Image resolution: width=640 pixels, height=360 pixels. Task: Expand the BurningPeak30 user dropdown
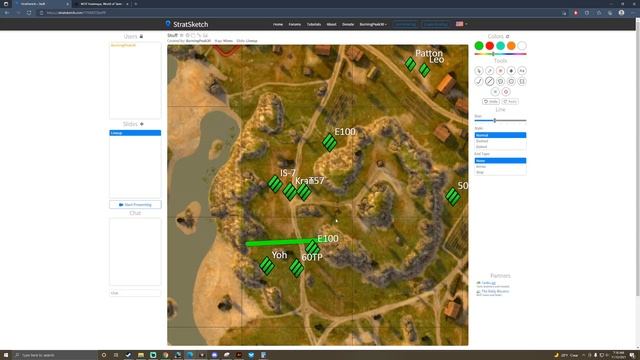point(373,24)
